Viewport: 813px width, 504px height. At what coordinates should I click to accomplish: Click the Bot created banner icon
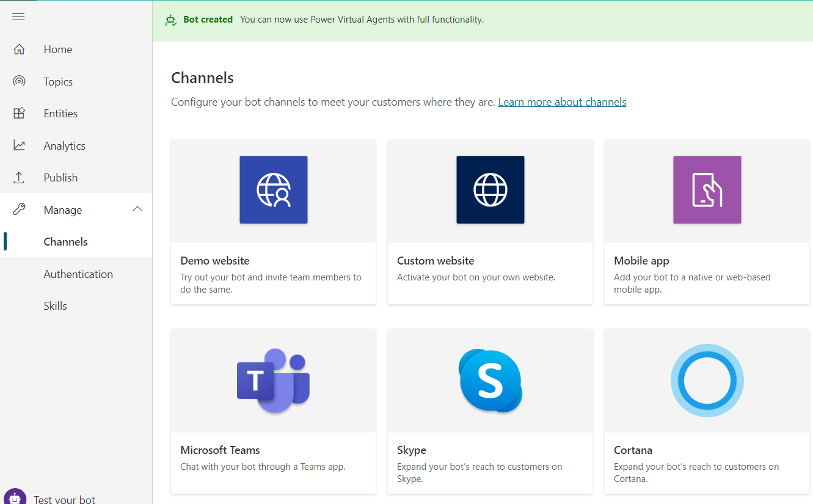pos(171,20)
